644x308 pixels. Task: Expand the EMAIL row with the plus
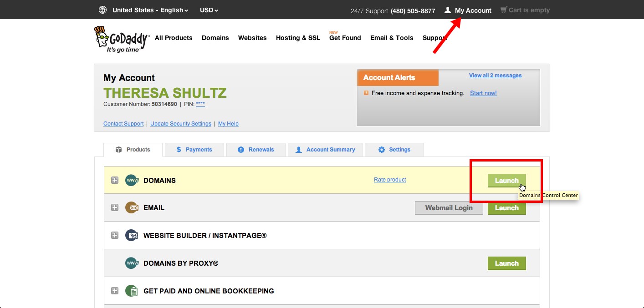[x=115, y=207]
